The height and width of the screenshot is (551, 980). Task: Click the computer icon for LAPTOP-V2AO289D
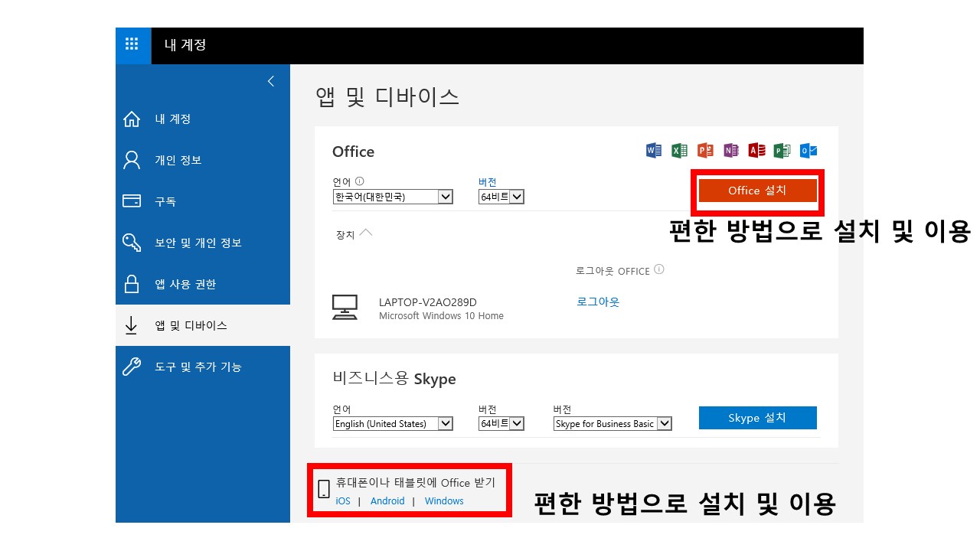[x=345, y=307]
